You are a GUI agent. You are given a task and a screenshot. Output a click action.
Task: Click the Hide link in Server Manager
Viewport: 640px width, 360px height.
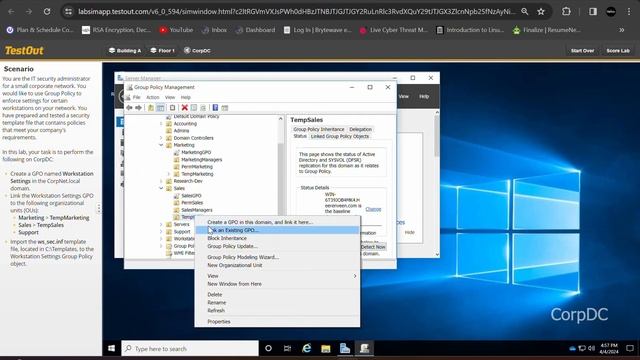(x=409, y=232)
